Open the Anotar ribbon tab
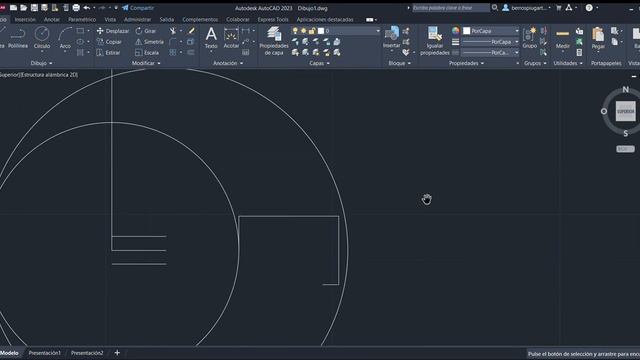This screenshot has height=360, width=640. pos(51,19)
